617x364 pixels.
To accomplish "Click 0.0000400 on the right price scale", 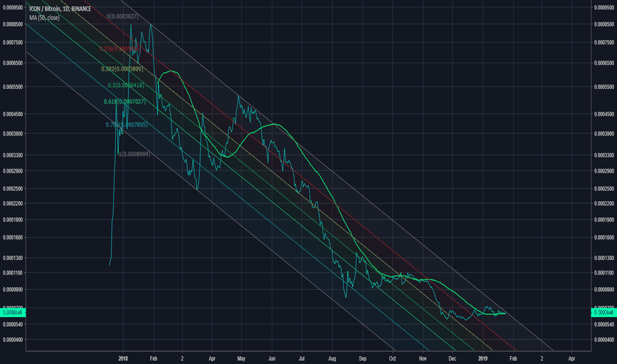I will click(x=604, y=340).
